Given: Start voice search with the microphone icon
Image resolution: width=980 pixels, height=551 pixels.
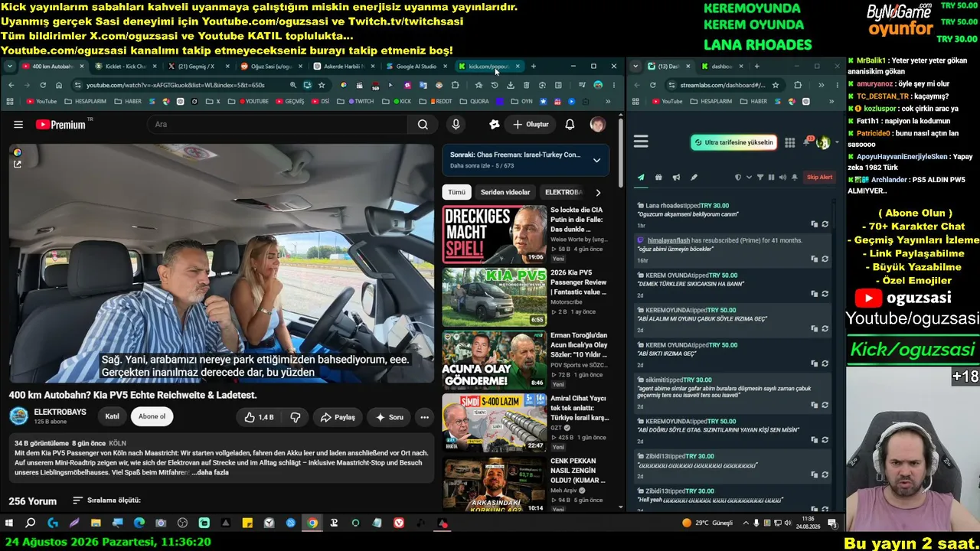Looking at the screenshot, I should click(456, 125).
